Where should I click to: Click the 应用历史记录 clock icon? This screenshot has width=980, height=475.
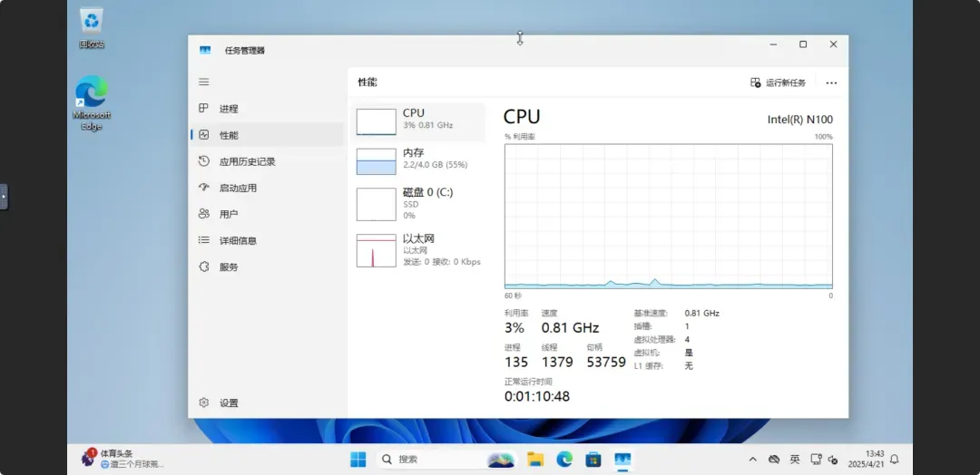(204, 161)
